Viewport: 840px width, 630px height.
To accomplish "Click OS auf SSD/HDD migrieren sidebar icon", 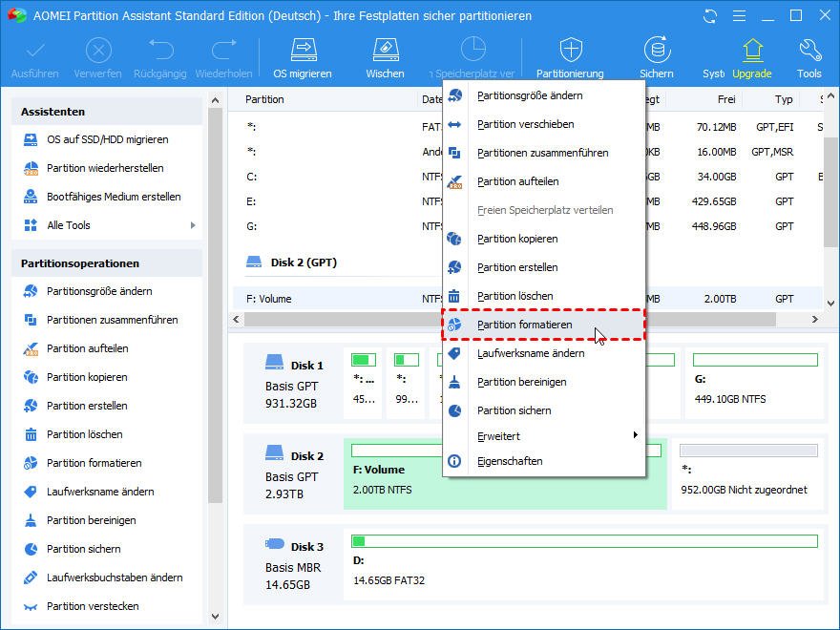I will tap(31, 139).
